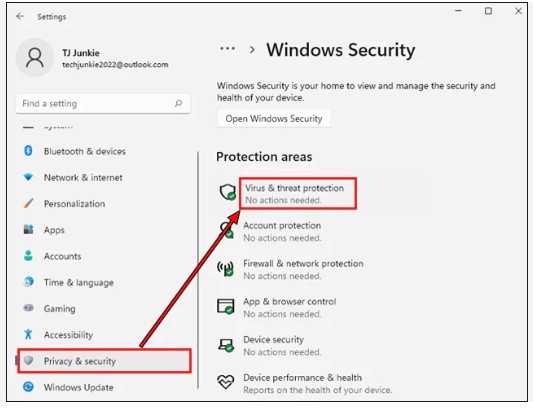Click the Bluetooth icon in the sidebar

[28, 151]
